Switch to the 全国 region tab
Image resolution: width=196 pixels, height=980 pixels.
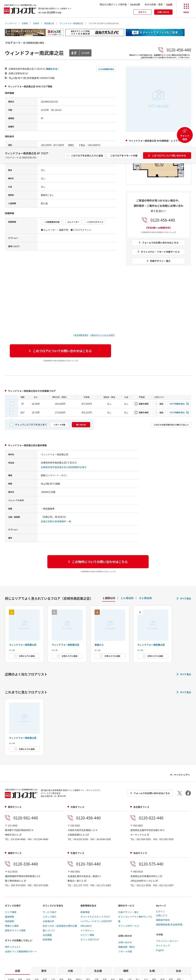point(17,971)
